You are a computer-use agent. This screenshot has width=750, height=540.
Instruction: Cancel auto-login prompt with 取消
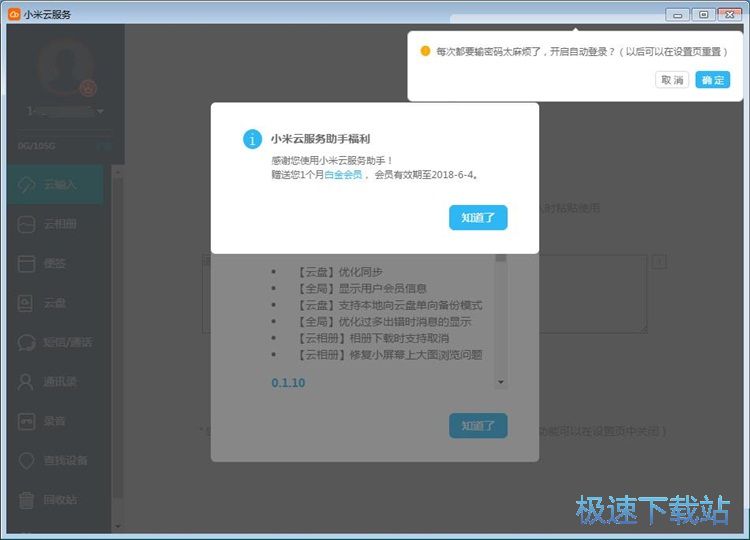pos(672,80)
